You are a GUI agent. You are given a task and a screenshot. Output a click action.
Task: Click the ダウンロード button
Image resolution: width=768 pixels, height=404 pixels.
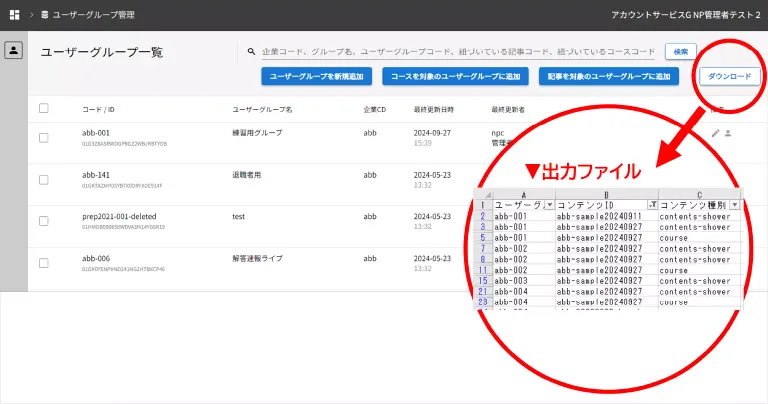[x=729, y=76]
